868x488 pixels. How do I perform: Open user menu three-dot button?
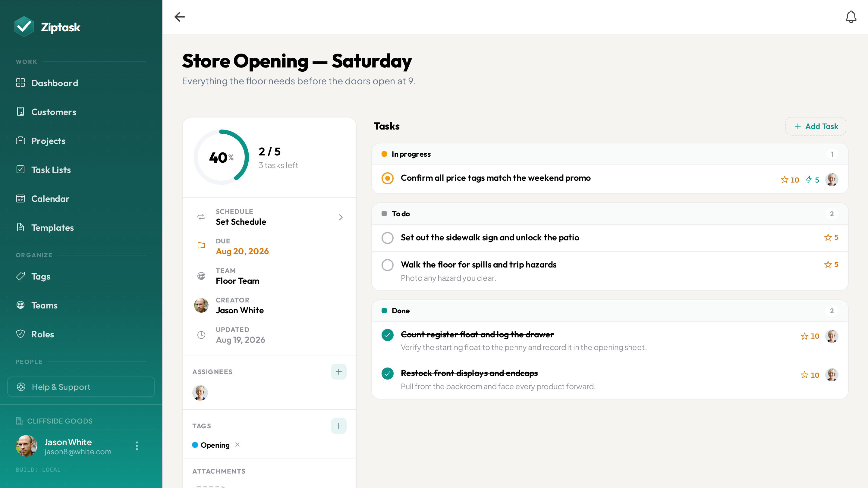tap(137, 446)
